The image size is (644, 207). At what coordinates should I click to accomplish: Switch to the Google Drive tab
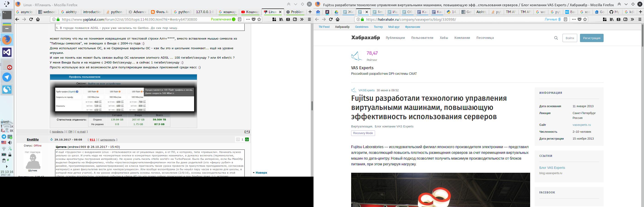(x=336, y=12)
